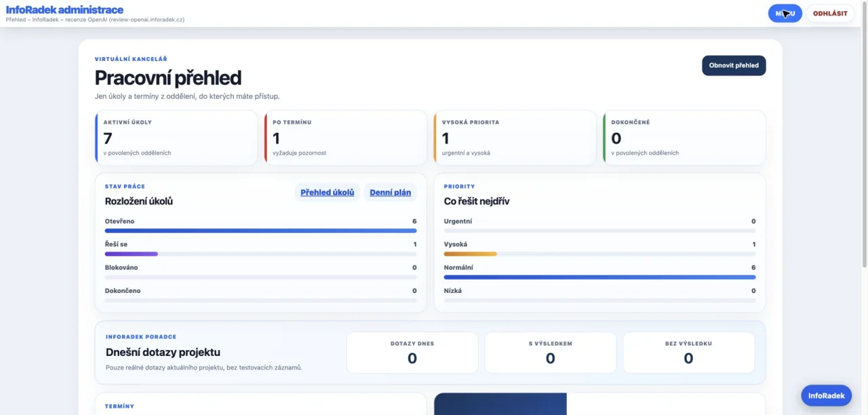The image size is (868, 415).
Task: Click the Obnovit přehled button
Action: pyautogui.click(x=734, y=66)
